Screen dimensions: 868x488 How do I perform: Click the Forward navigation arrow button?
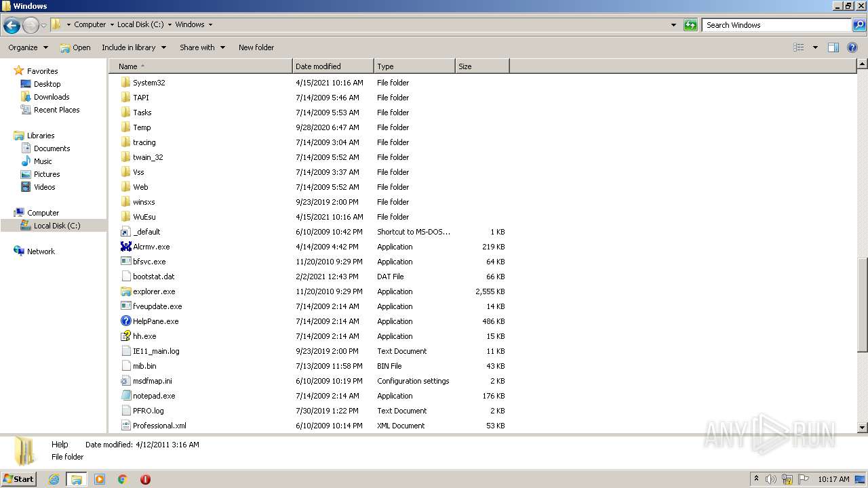[31, 26]
